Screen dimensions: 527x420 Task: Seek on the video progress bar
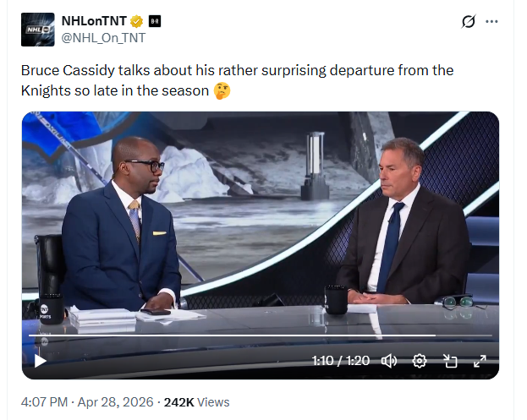pos(254,336)
